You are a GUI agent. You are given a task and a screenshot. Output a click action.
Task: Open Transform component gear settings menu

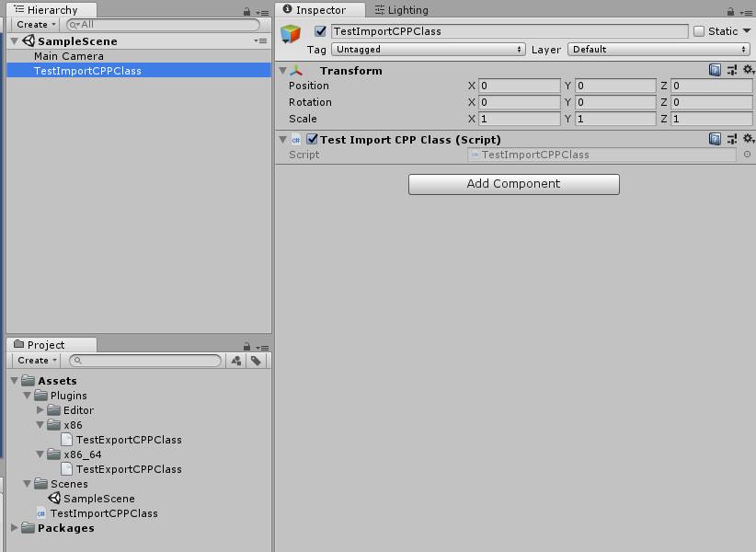pos(749,71)
